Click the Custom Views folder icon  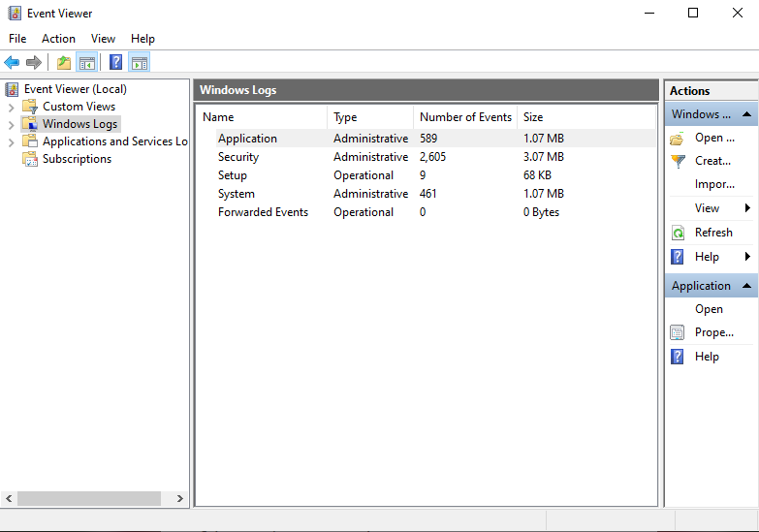[x=30, y=107]
